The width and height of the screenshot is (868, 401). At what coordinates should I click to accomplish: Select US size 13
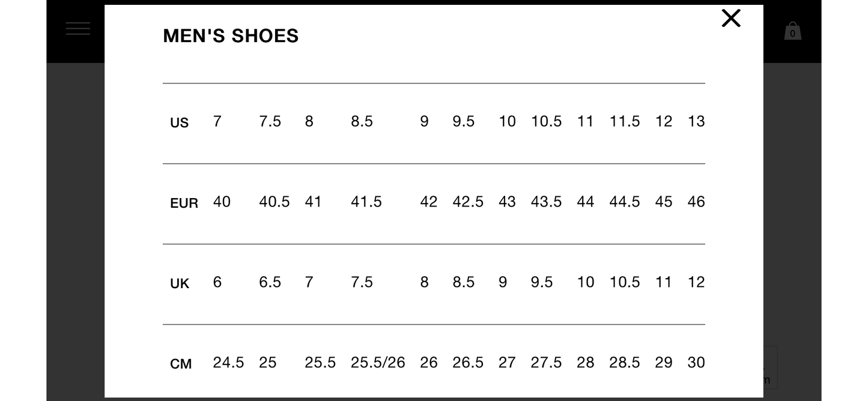pos(696,121)
